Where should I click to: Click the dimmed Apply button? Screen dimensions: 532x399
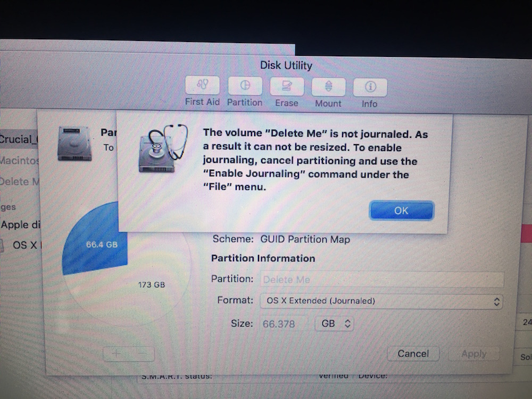tap(474, 354)
